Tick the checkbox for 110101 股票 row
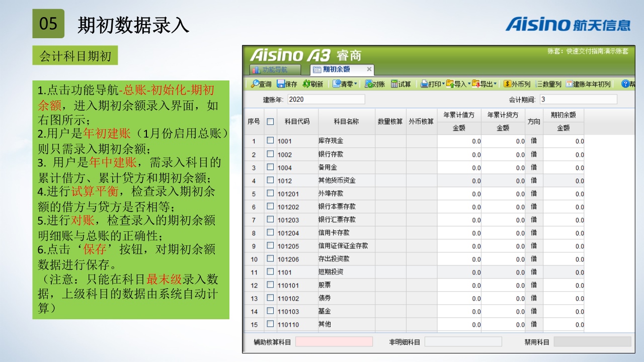This screenshot has width=644, height=362. coord(270,285)
